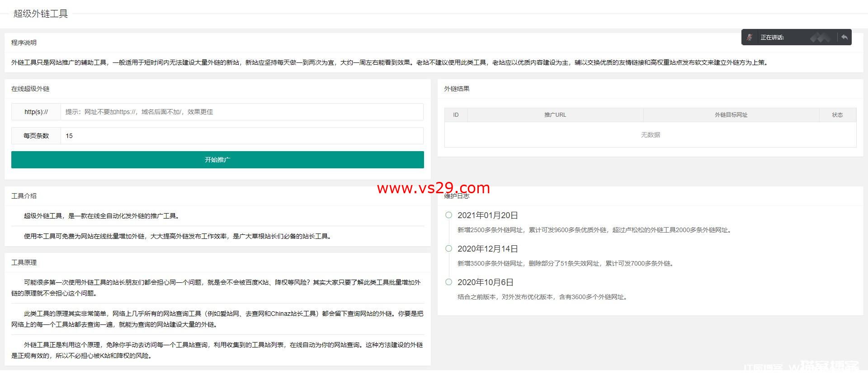Start promotion with 开始推广 button
868x381 pixels.
pos(217,160)
